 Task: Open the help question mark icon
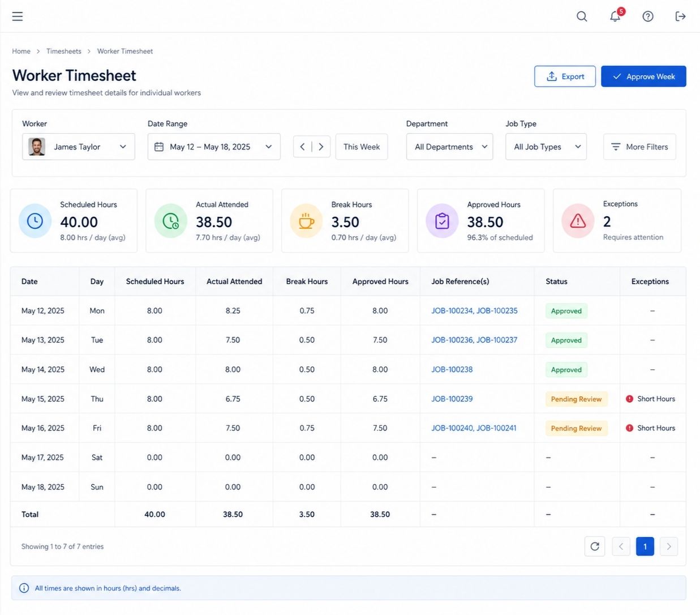(648, 16)
